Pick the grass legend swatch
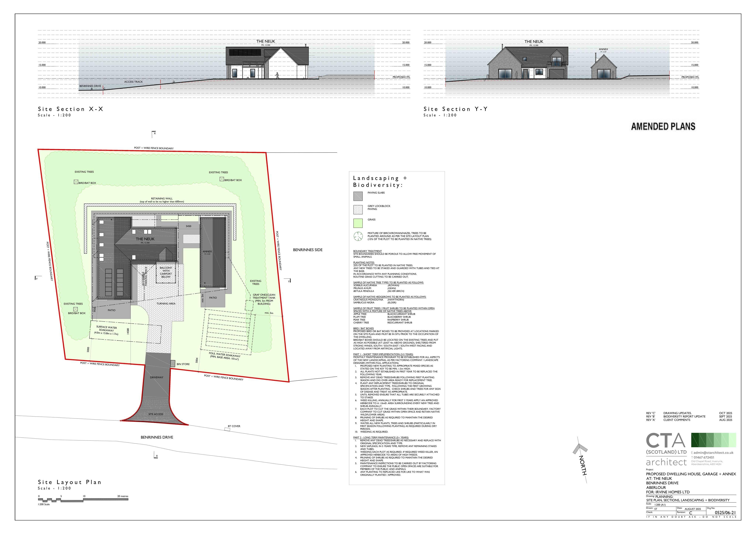Image resolution: width=756 pixels, height=534 pixels. pos(358,223)
